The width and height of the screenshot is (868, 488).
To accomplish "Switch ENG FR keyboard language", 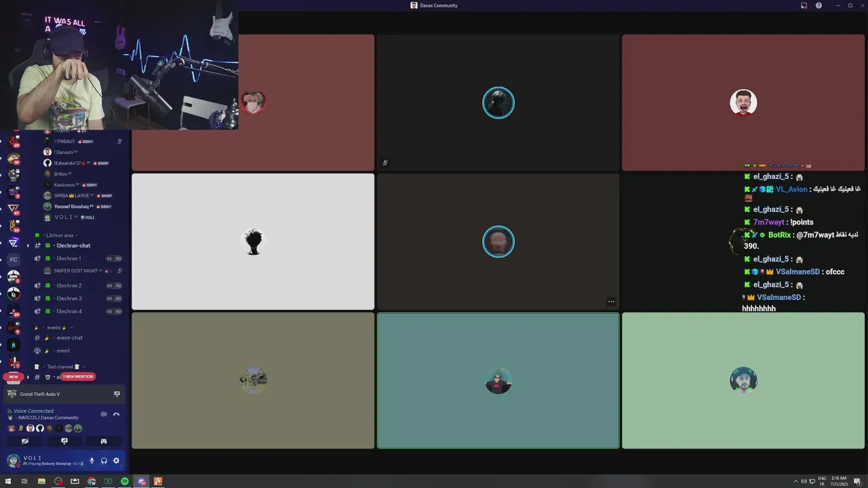I will 822,481.
